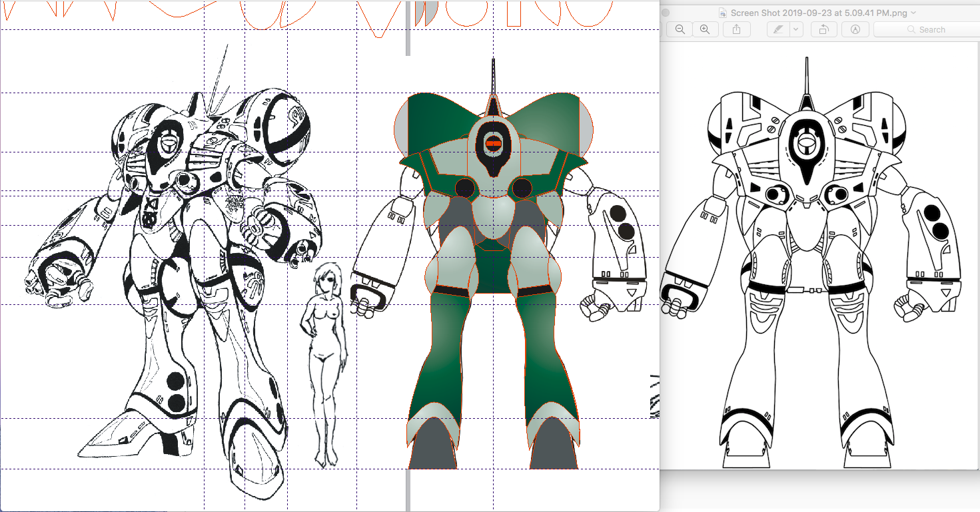Rotate the image left in Preview
Screen dimensions: 980x512
pos(824,29)
